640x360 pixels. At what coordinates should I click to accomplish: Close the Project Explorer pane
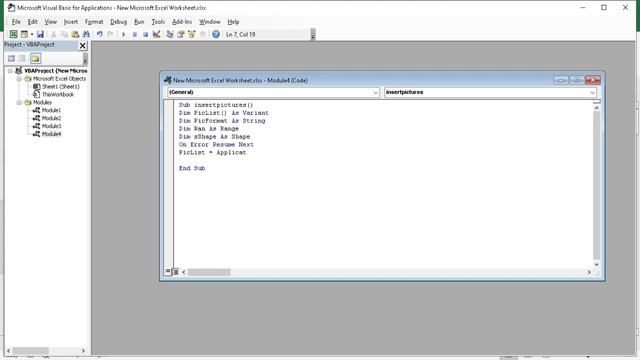pyautogui.click(x=82, y=45)
